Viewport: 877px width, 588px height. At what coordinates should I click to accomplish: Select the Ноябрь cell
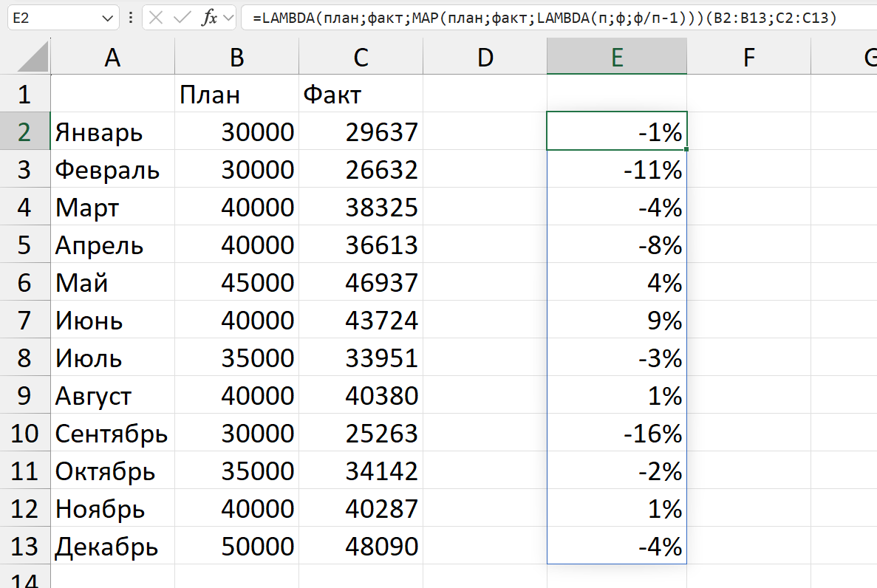click(112, 508)
